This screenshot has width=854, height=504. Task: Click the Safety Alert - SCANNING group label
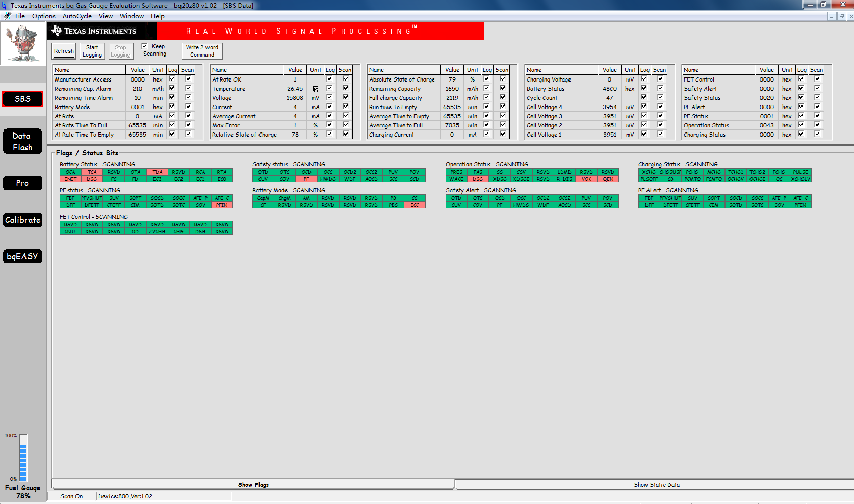click(x=481, y=190)
